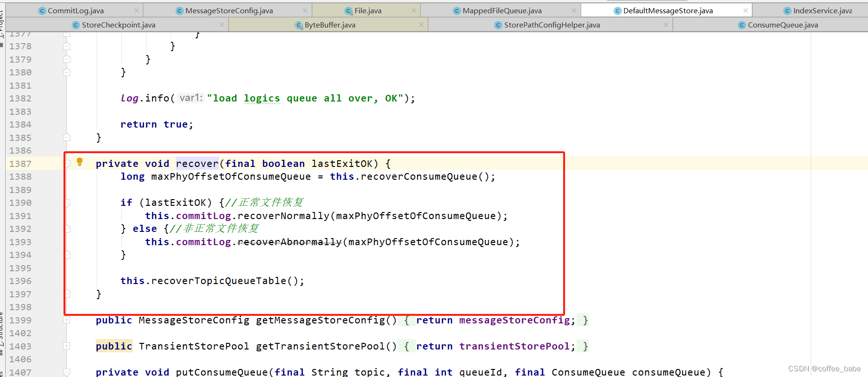Click the messageStoreConfig return value
The image size is (868, 377).
pos(514,320)
